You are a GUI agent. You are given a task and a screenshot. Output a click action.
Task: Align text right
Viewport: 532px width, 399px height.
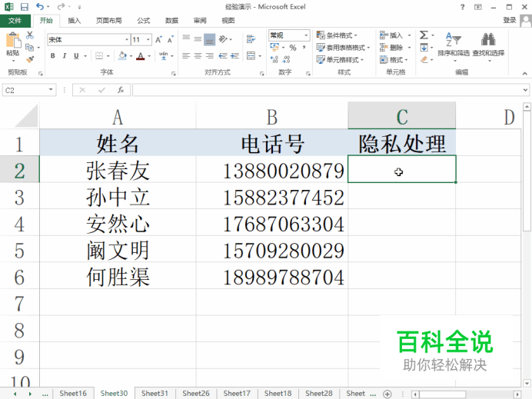pyautogui.click(x=210, y=55)
